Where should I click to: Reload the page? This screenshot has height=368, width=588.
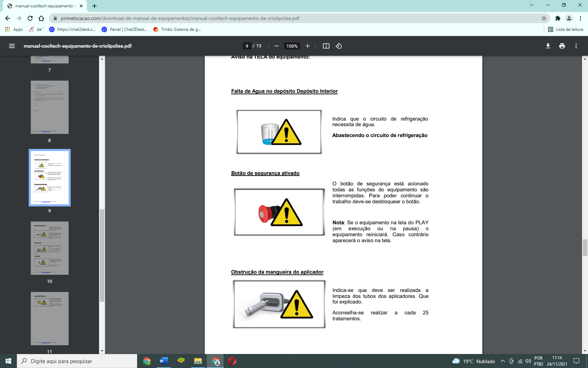30,18
